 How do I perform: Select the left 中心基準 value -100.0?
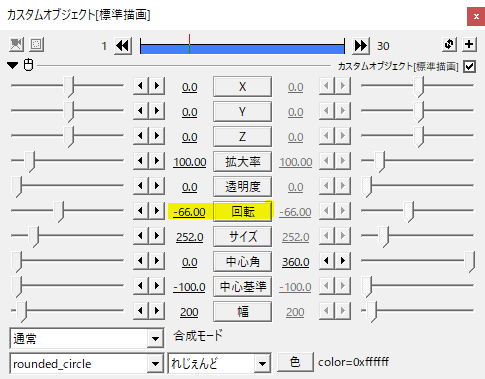click(x=189, y=287)
